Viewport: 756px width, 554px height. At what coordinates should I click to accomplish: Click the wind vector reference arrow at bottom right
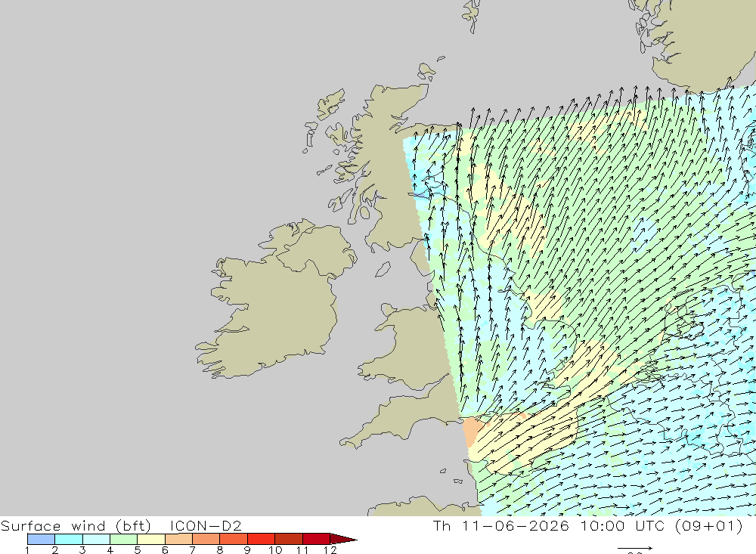(x=635, y=548)
